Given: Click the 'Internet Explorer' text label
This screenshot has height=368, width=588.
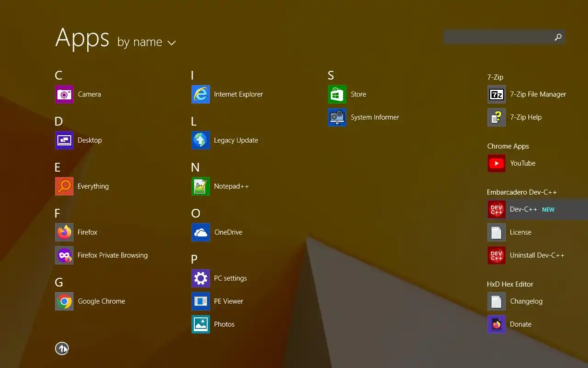Looking at the screenshot, I should pos(238,94).
